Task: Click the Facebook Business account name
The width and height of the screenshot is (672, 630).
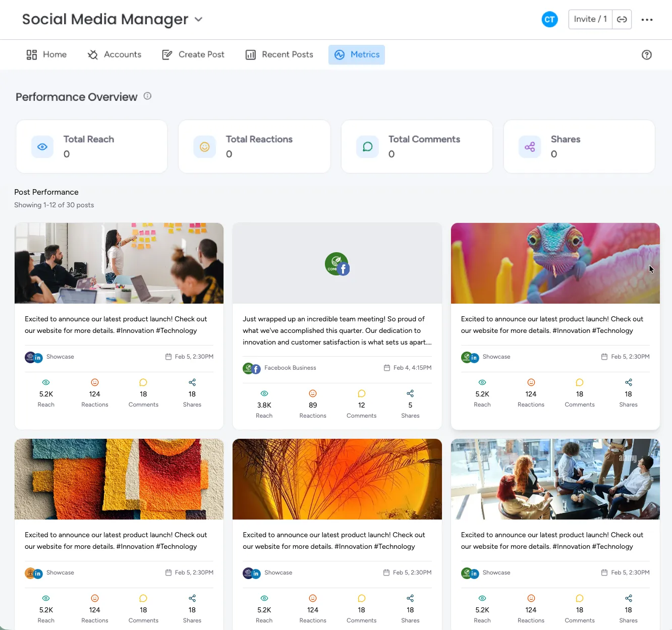Action: tap(290, 368)
